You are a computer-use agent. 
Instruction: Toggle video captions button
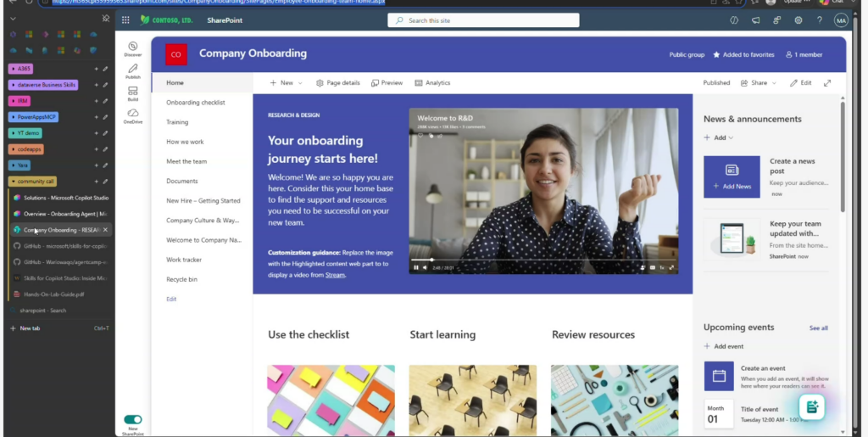coord(653,267)
